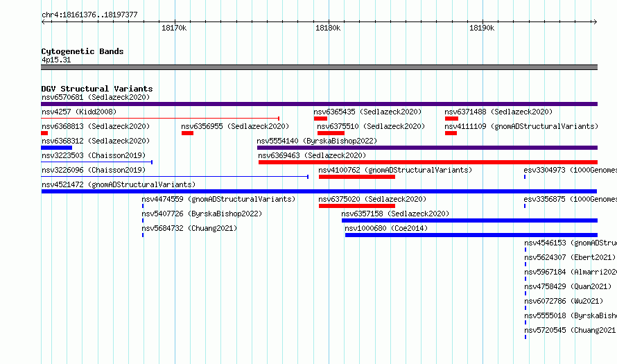Open the esv3356875 (1000Genomes) variant
The image size is (617, 364).
tap(570, 199)
